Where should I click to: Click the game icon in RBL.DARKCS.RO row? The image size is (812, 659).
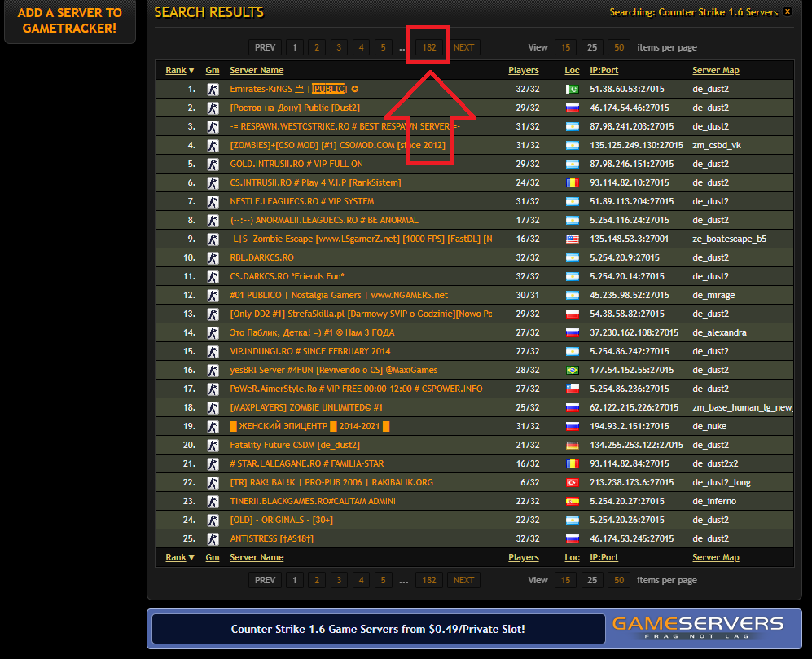point(213,258)
